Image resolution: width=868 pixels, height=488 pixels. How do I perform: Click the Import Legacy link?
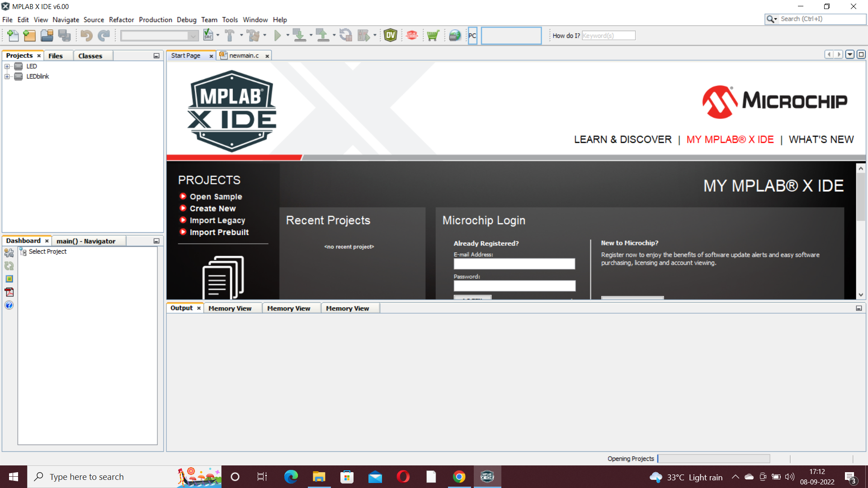coord(217,221)
